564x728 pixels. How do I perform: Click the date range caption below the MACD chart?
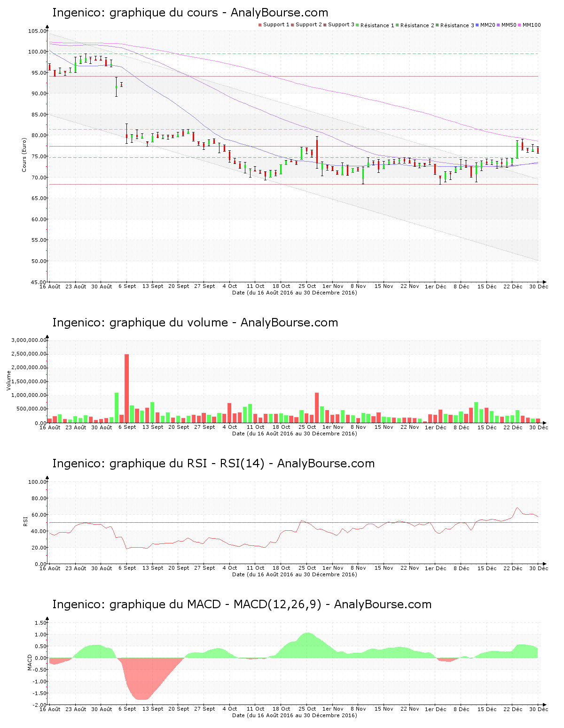pos(295,715)
